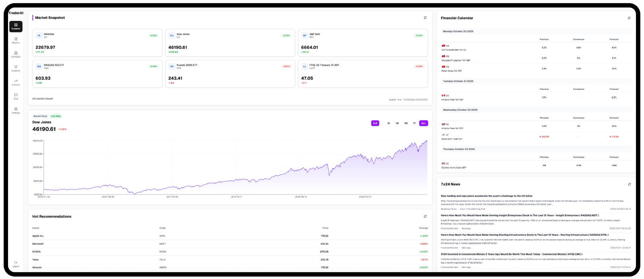This screenshot has width=644, height=279.
Task: Refresh the Financial Calendar panel
Action: 629,18
